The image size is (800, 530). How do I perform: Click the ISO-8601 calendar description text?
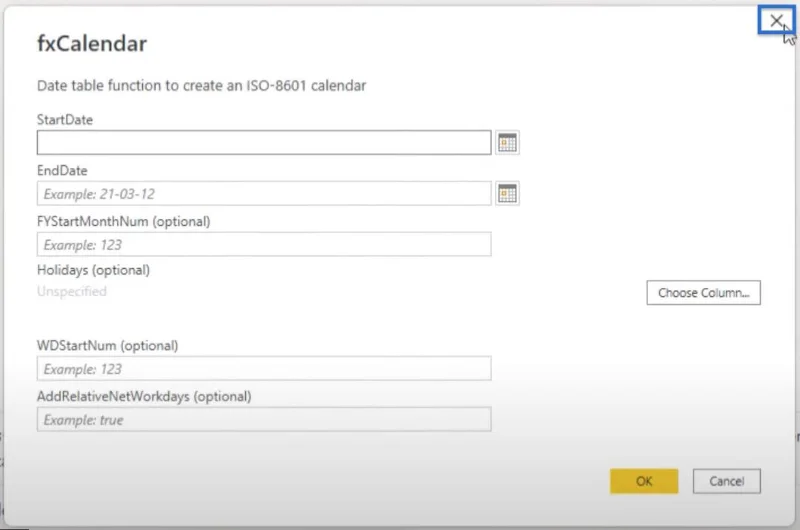tap(202, 85)
